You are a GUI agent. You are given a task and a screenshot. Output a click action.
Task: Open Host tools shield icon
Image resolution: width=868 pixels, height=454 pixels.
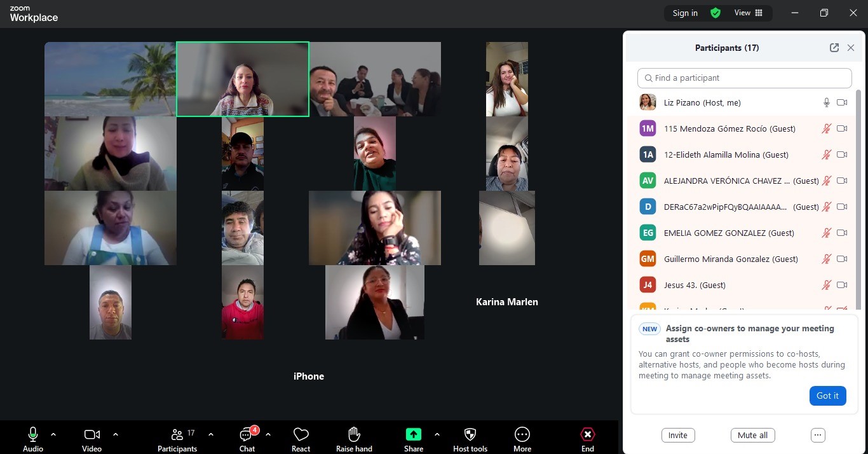[470, 435]
